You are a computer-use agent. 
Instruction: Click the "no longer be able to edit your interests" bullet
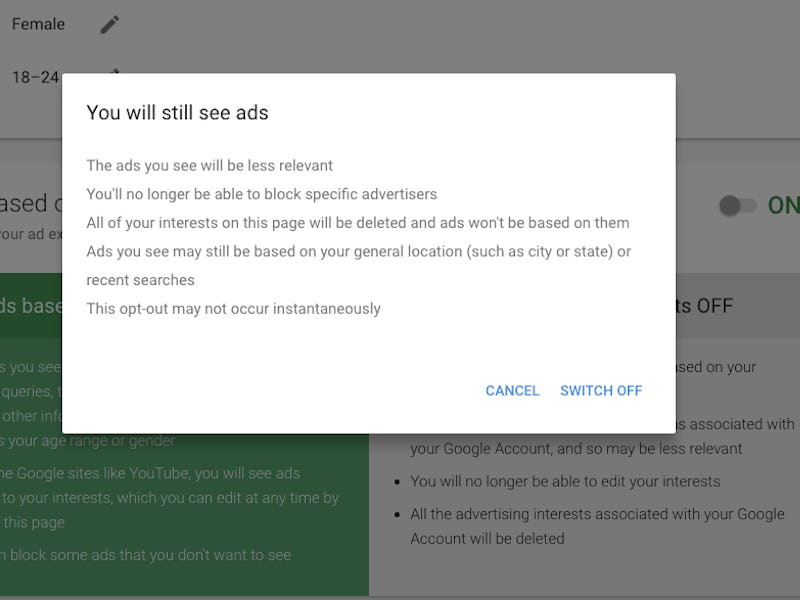(x=565, y=481)
